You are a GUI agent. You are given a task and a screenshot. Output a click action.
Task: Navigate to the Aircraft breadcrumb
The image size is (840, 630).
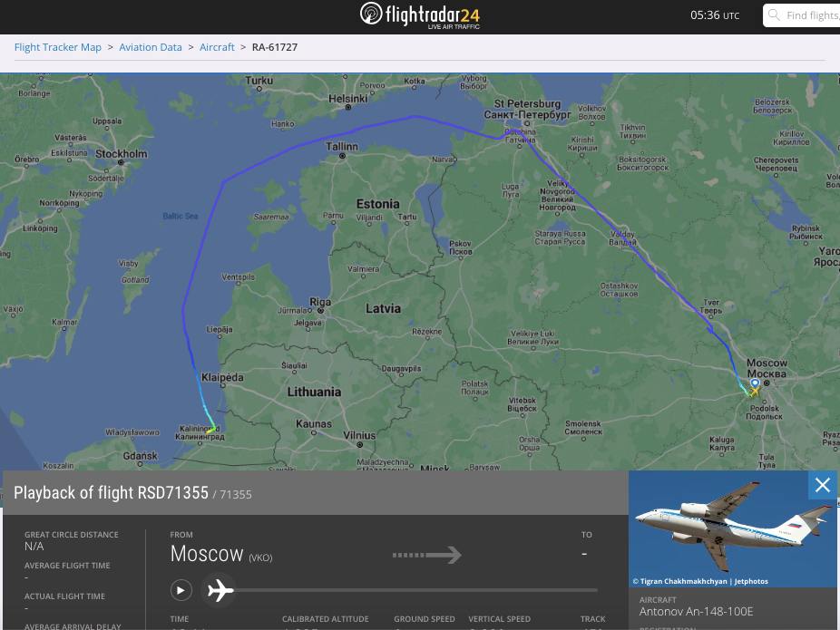coord(217,47)
